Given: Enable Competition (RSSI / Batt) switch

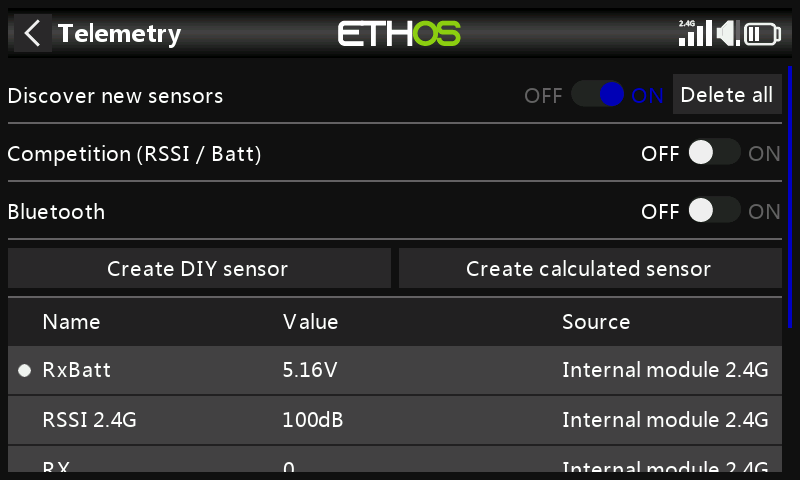Looking at the screenshot, I should tap(714, 153).
